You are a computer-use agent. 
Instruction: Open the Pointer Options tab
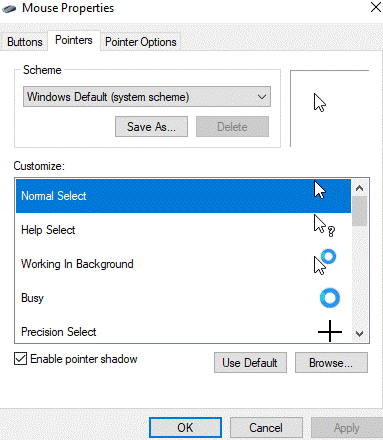141,42
